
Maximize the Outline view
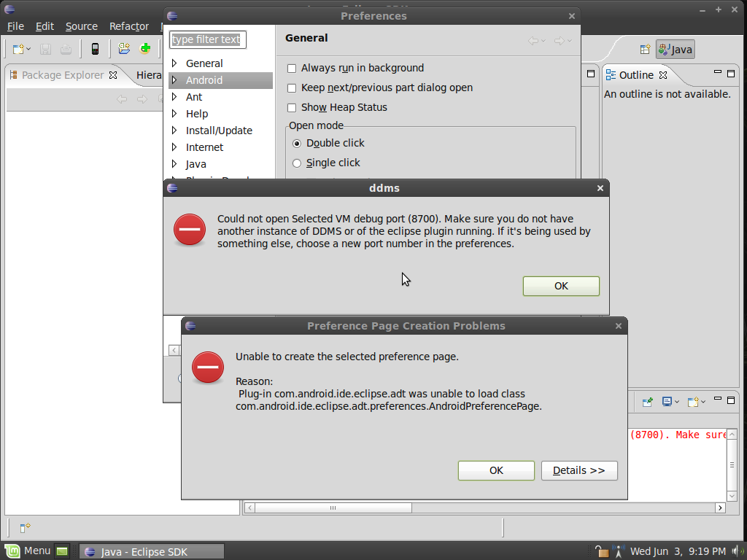[731, 74]
